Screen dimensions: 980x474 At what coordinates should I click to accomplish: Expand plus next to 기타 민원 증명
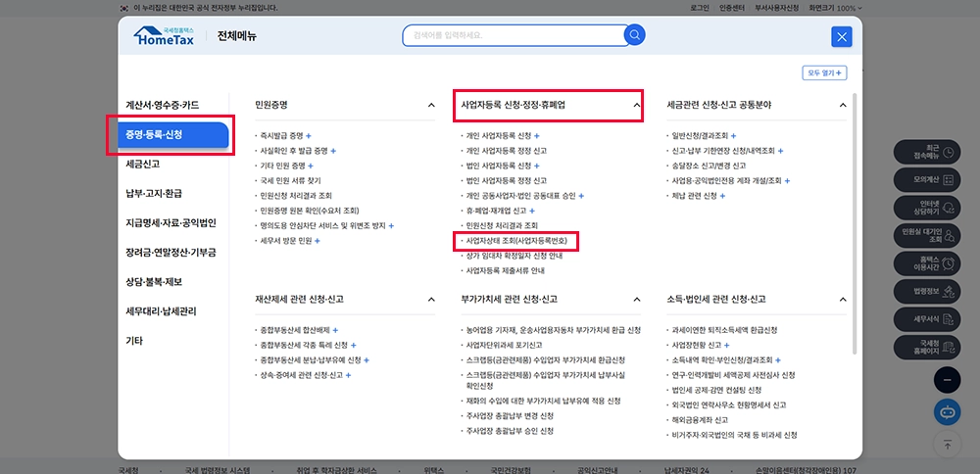pos(311,166)
